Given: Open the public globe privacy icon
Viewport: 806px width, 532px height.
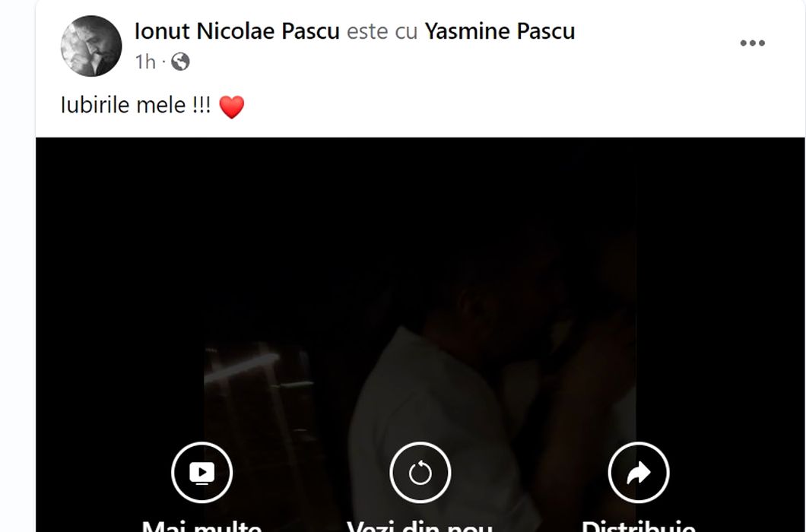Looking at the screenshot, I should (180, 62).
